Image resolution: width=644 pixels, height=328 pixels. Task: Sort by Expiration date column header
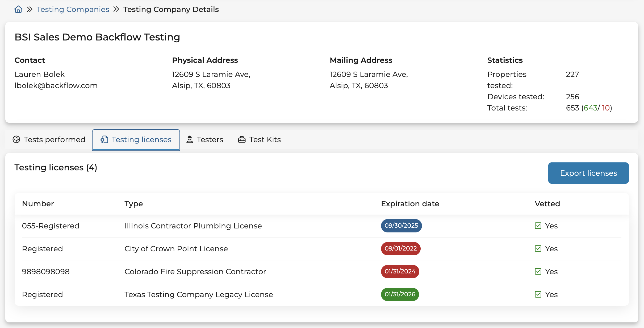pos(410,204)
